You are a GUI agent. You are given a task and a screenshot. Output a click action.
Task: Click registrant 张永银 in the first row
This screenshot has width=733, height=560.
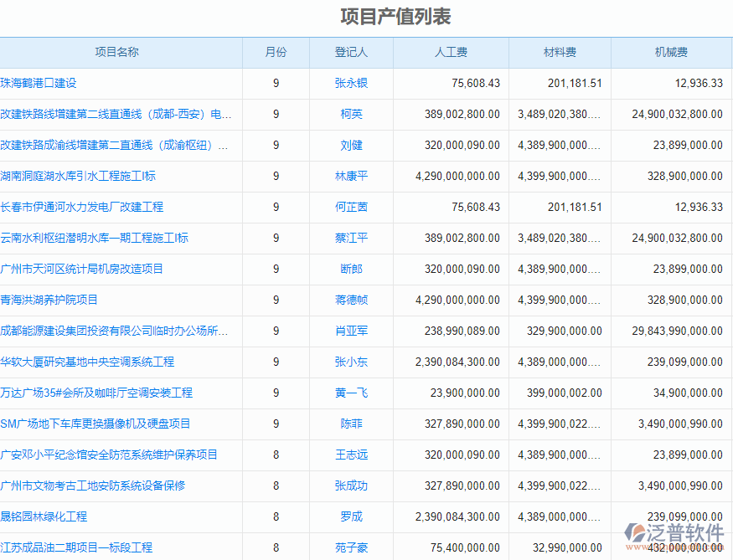click(350, 83)
